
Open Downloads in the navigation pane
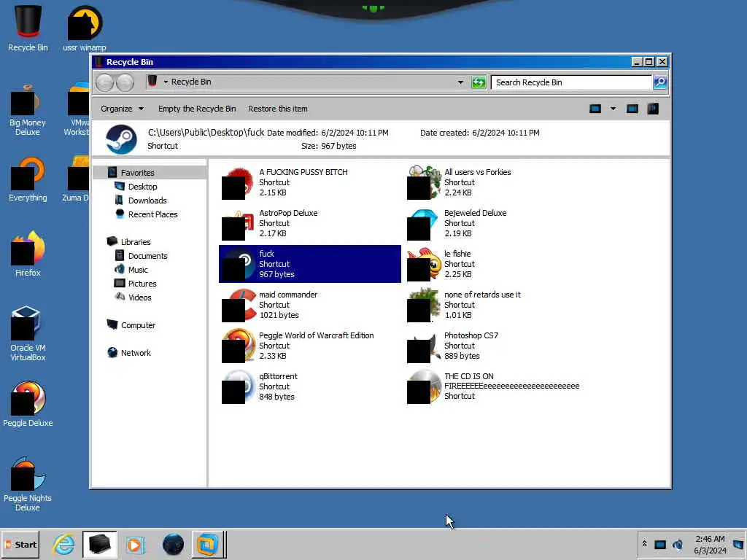tap(147, 201)
